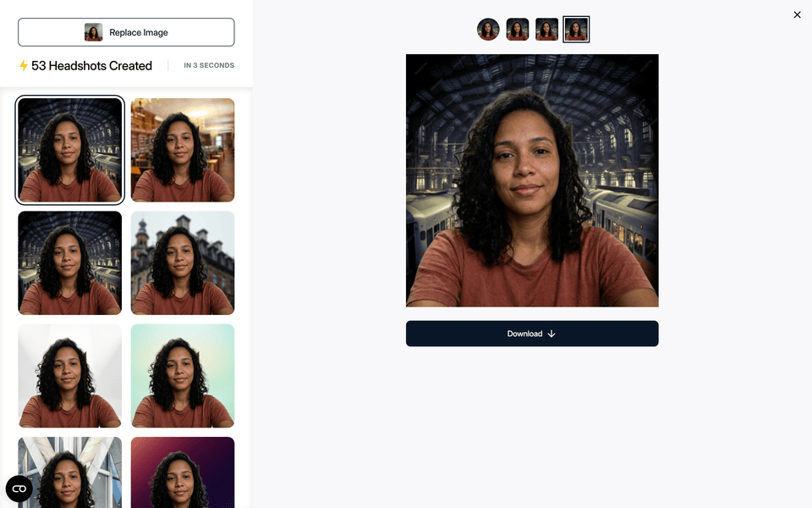Select the second crop thumbnail at top

point(518,29)
